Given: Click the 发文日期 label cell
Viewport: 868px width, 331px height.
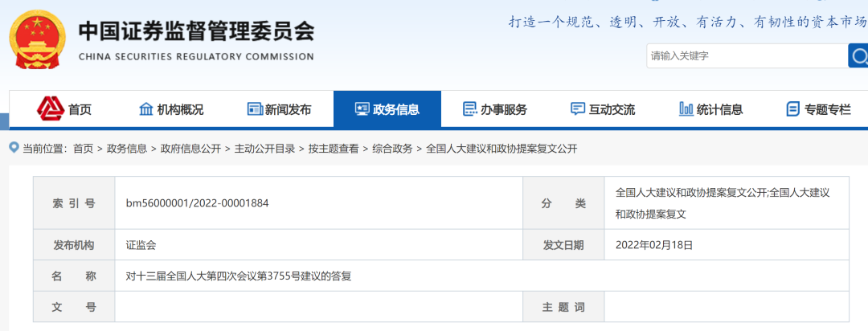Looking at the screenshot, I should point(563,245).
